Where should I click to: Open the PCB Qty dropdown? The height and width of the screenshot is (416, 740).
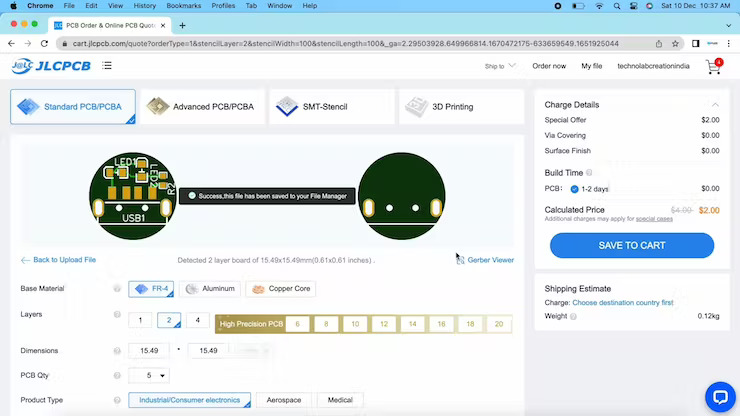pos(149,375)
